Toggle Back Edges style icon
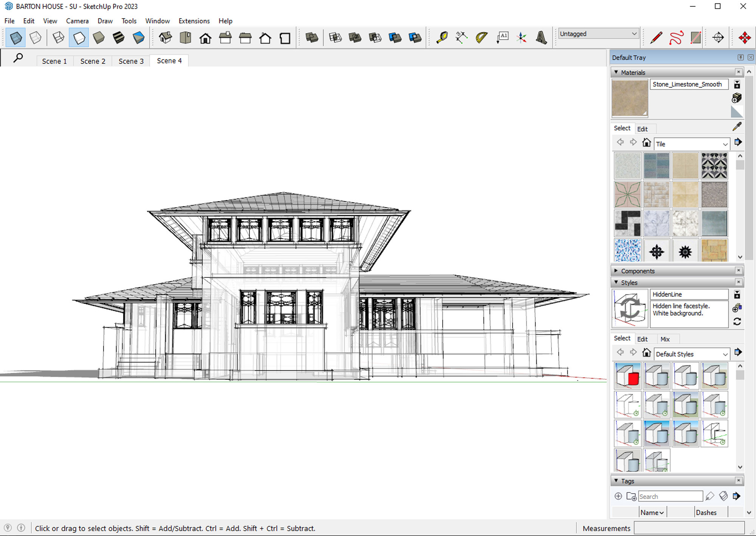 pos(36,37)
